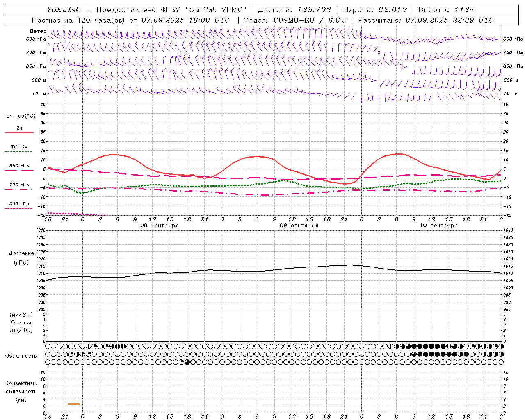Select the 'ЗапСиб УГМС' provider text

[217, 10]
